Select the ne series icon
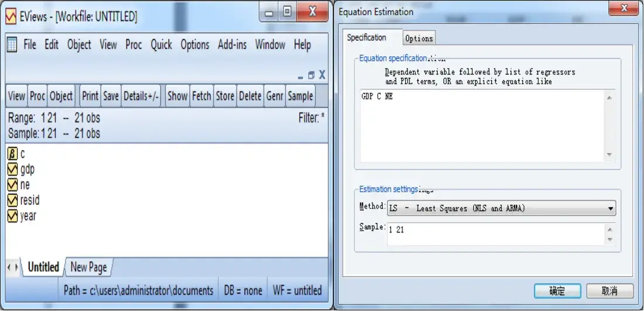644x311 pixels. click(12, 185)
